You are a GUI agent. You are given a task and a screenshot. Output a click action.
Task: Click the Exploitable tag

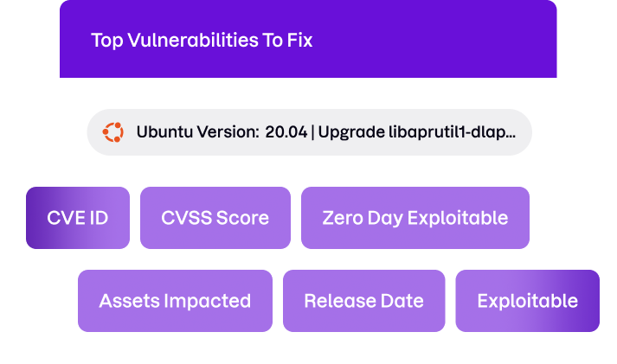point(527,301)
